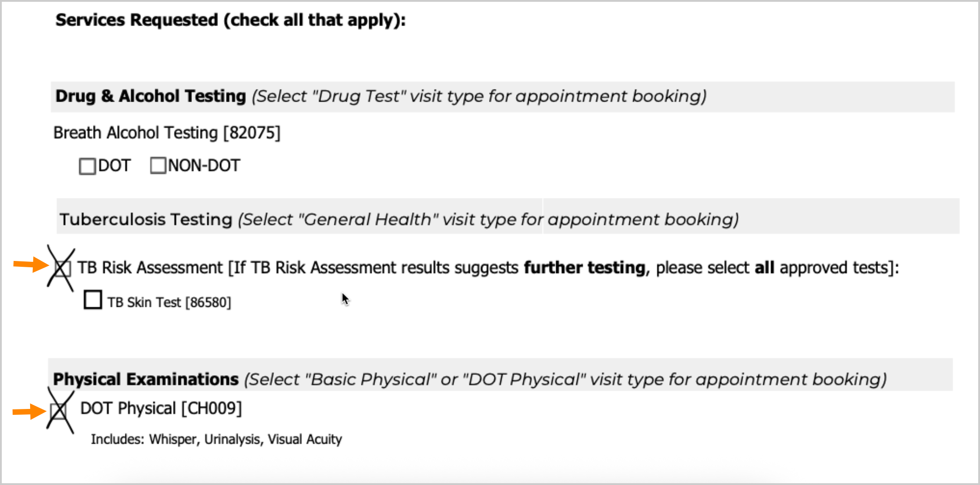The image size is (980, 485).
Task: Click the DOT Physical [CH009] label
Action: tap(161, 409)
